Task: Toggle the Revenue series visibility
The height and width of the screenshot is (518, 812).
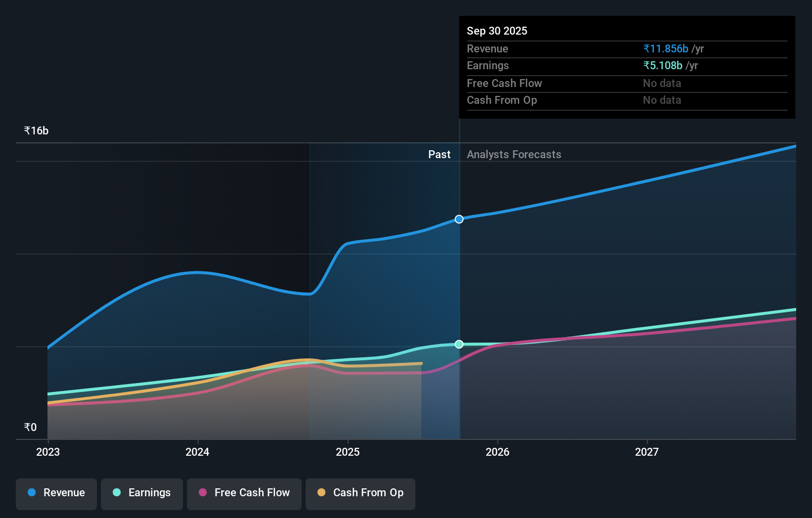Action: point(56,493)
